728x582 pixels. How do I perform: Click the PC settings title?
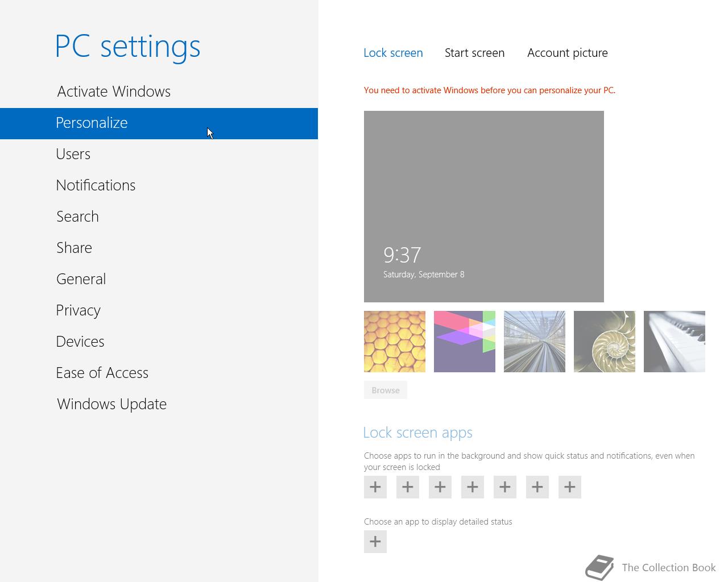click(128, 47)
